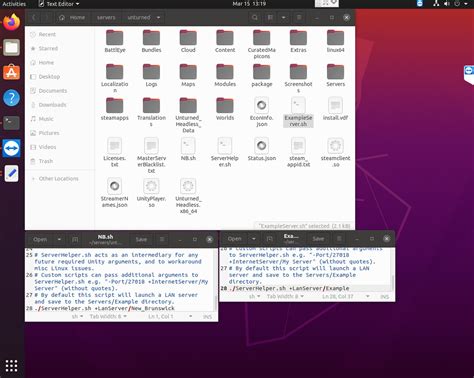Open the CuratedMapIcons folder
This screenshot has height=378, width=474.
[x=262, y=44]
